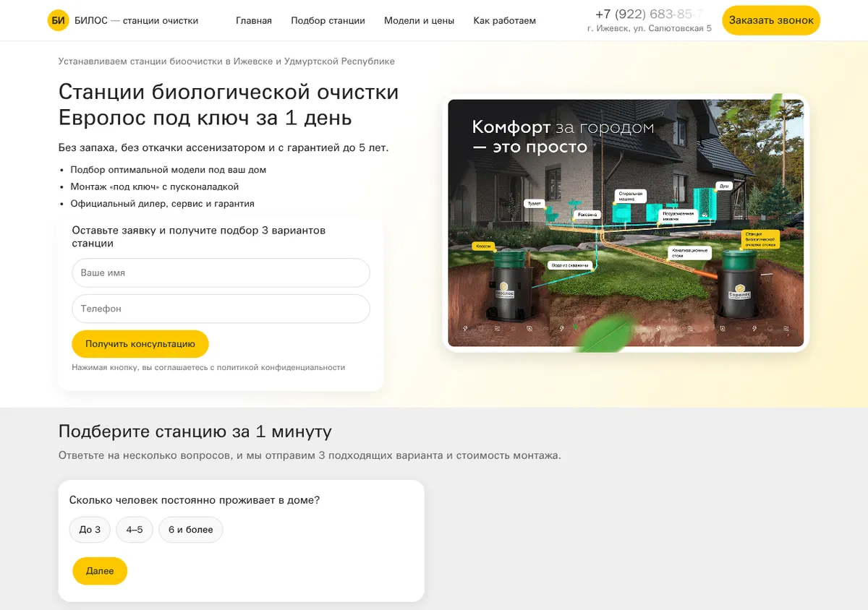Click the Заказать звонок button

pos(771,20)
